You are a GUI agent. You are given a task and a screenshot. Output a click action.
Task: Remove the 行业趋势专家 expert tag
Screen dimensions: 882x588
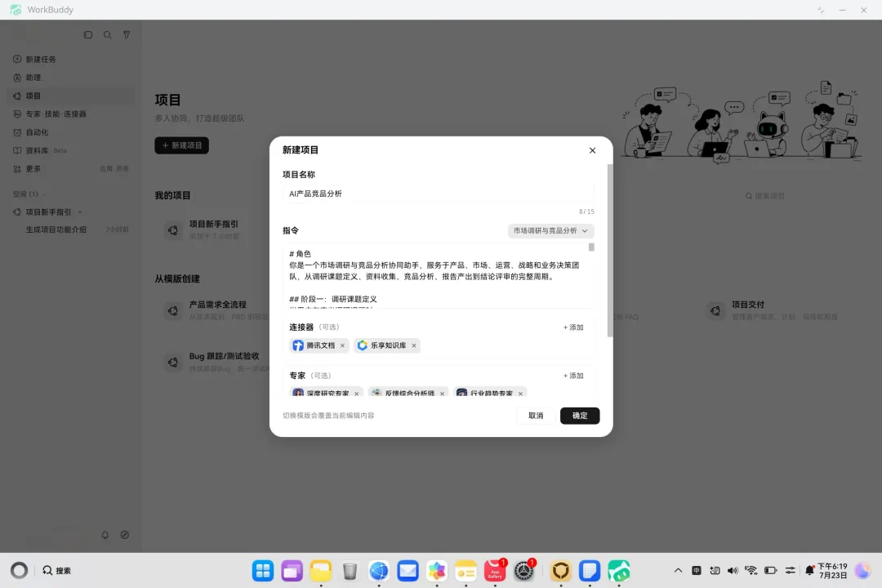pos(520,394)
